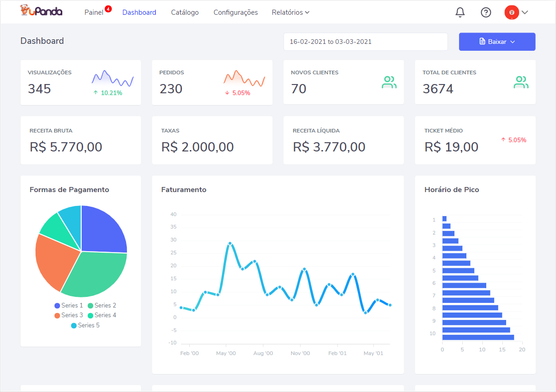556x392 pixels.
Task: Click the user avatar icon
Action: [512, 12]
